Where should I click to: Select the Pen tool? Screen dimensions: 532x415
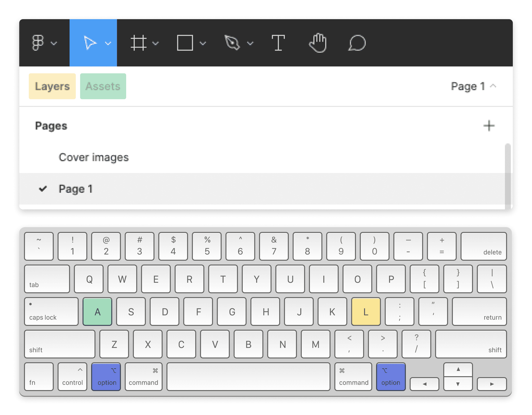[x=232, y=43]
